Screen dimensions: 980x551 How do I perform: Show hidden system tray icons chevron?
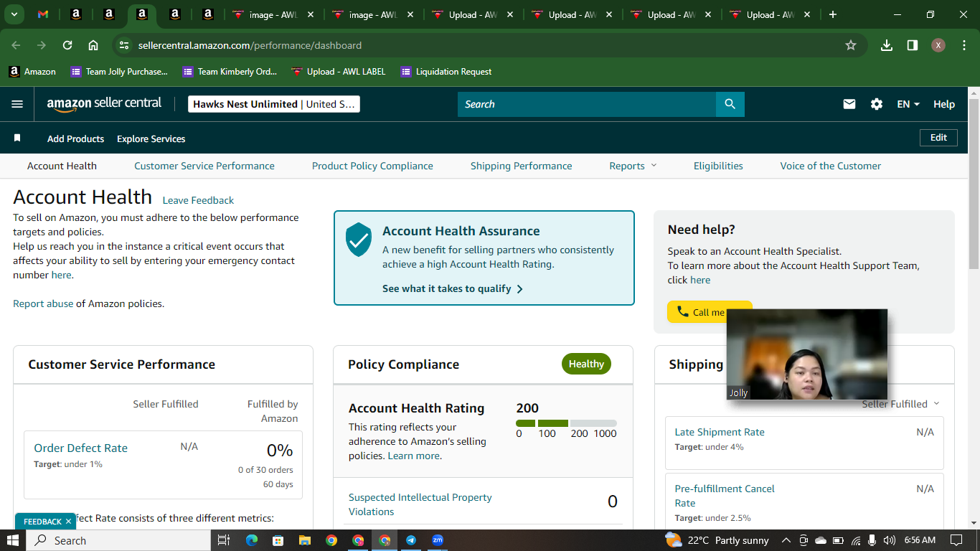point(786,540)
